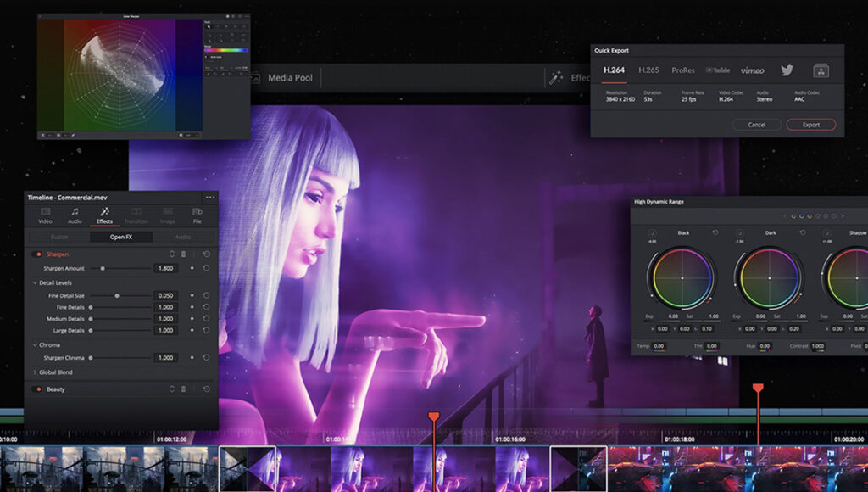The height and width of the screenshot is (492, 868).
Task: Reset the Sharpen Chroma parameter
Action: click(206, 358)
